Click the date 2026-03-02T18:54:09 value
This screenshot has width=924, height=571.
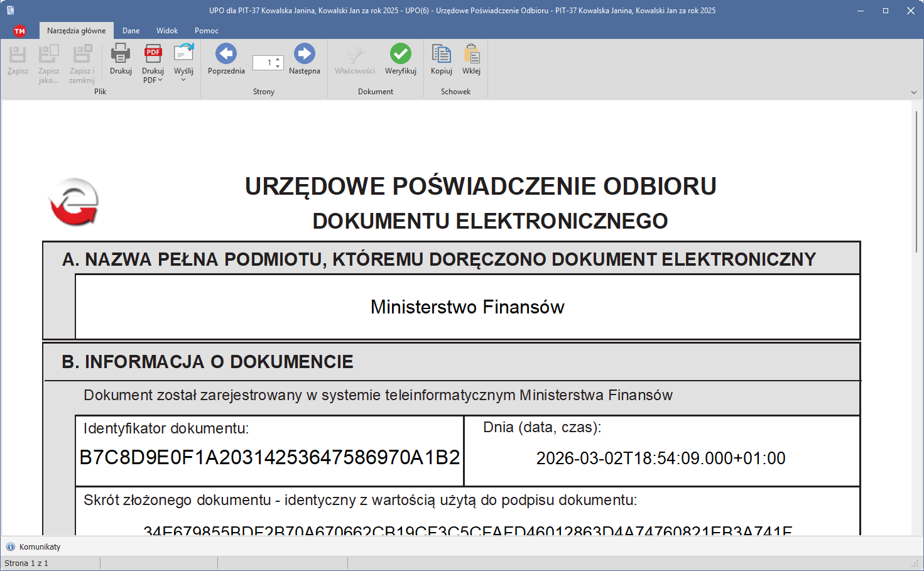(661, 458)
